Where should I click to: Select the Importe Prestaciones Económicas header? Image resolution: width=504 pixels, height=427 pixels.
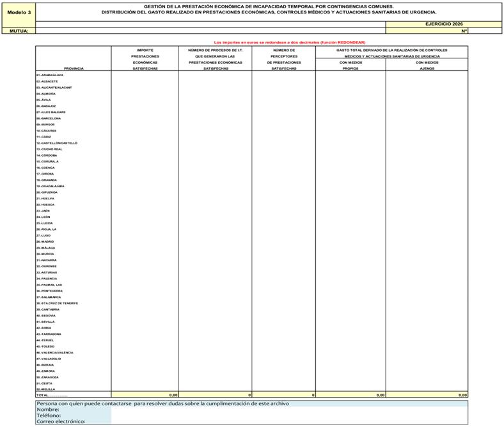145,59
